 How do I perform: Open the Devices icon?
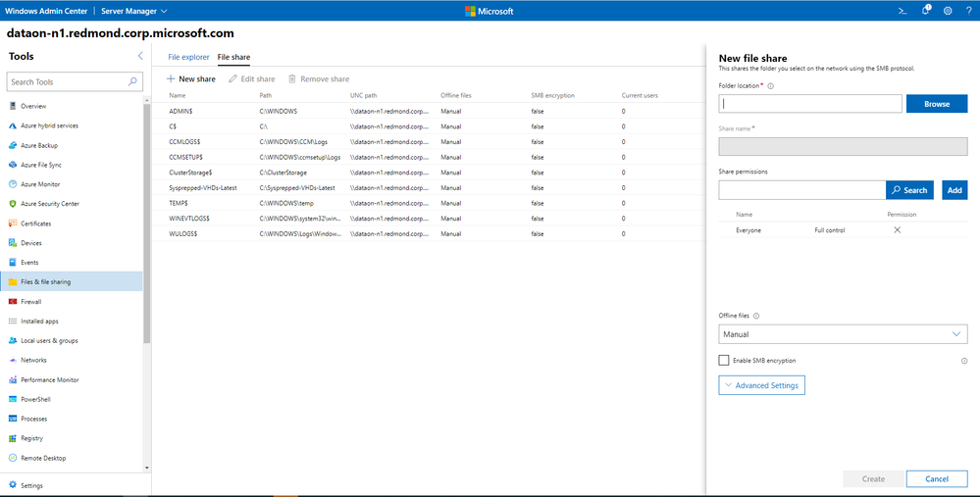pos(13,243)
